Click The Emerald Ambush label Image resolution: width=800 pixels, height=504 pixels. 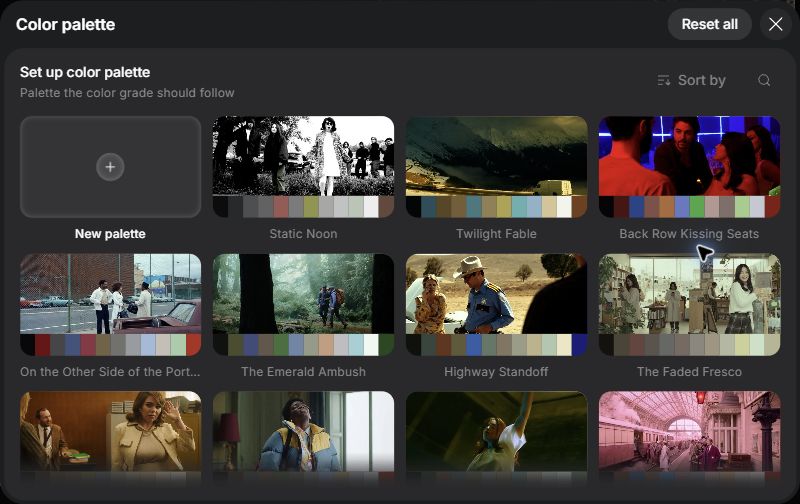(x=303, y=371)
